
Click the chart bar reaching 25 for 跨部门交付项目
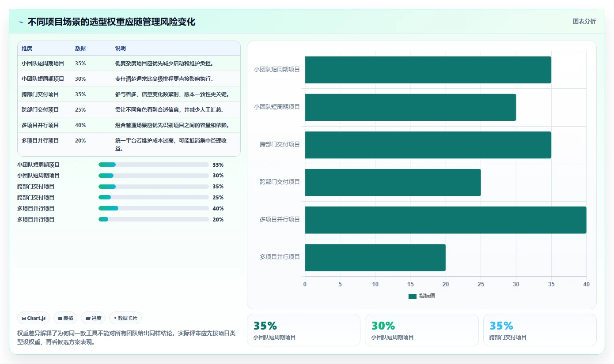(393, 182)
